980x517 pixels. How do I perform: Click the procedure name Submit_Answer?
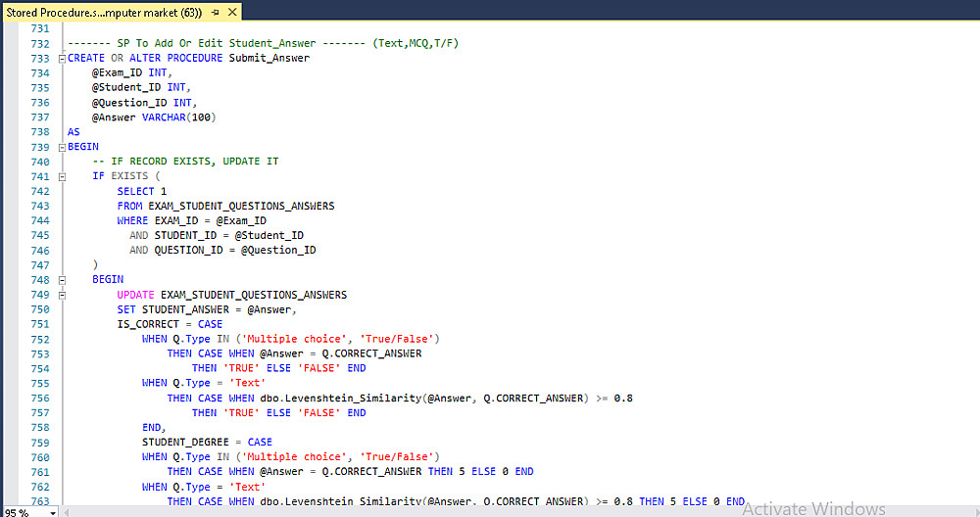click(x=269, y=58)
